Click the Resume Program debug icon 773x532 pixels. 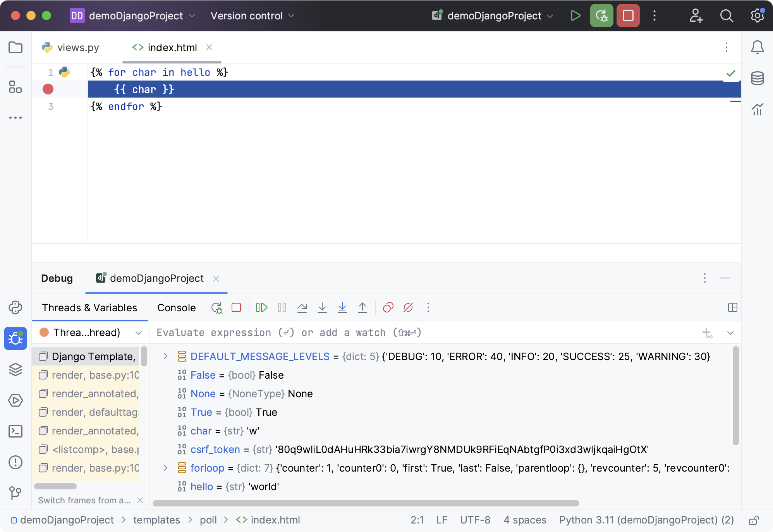click(262, 307)
